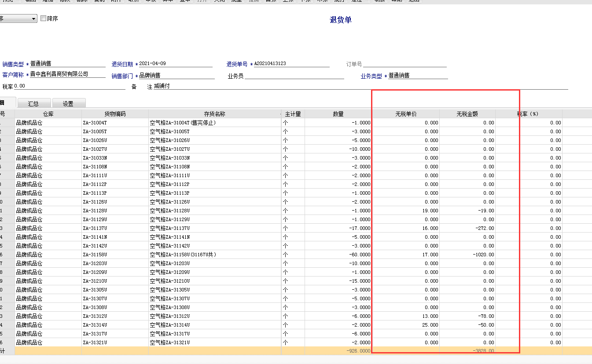Click 品牌成品仓 in the ZA-31004T row
592x364 pixels.
tap(48, 123)
